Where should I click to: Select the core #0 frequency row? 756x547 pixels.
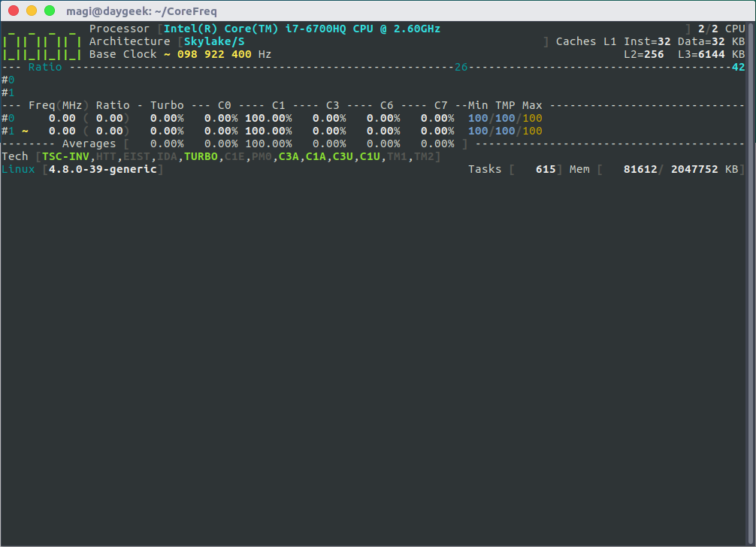click(x=272, y=118)
